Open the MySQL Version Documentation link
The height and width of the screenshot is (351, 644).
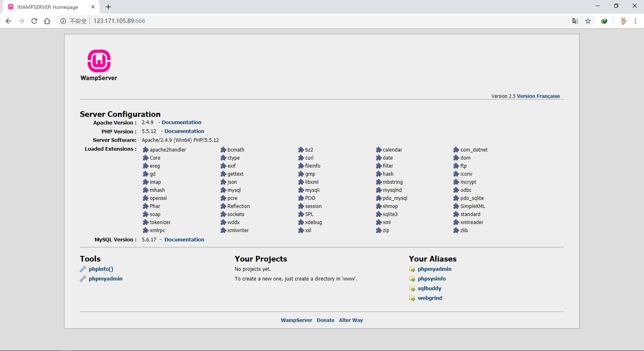click(x=184, y=240)
